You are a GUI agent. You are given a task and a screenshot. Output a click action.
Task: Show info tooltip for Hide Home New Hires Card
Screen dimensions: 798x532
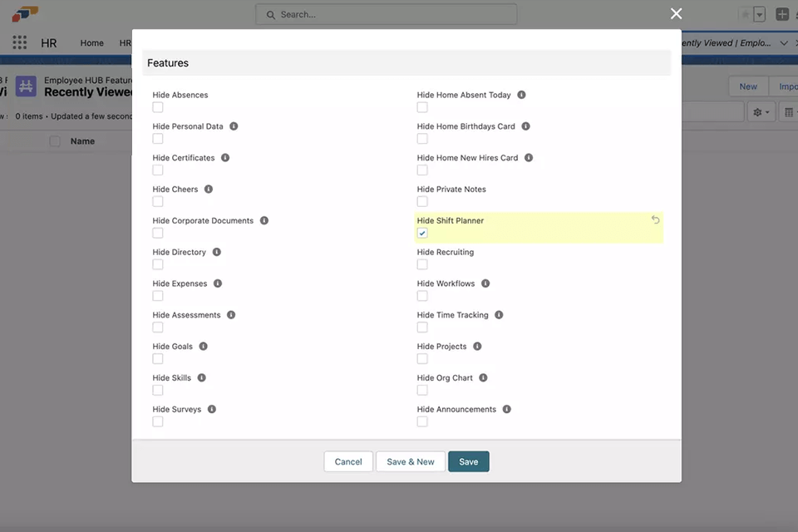click(529, 158)
